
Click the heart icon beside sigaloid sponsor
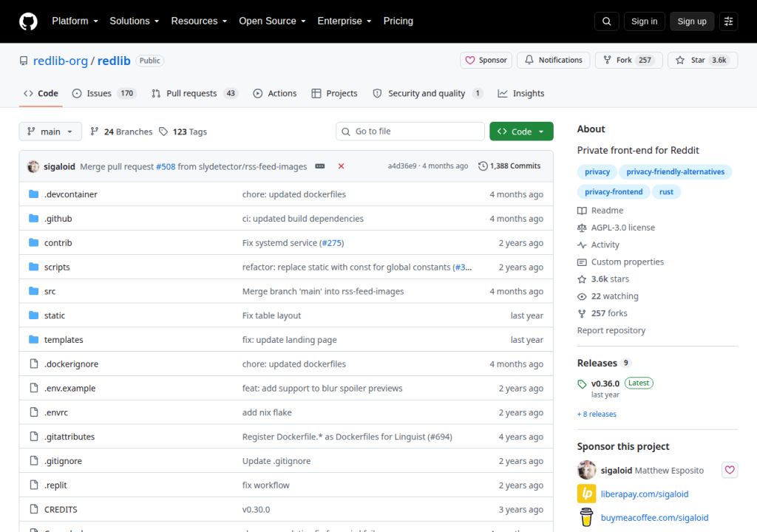coord(730,470)
